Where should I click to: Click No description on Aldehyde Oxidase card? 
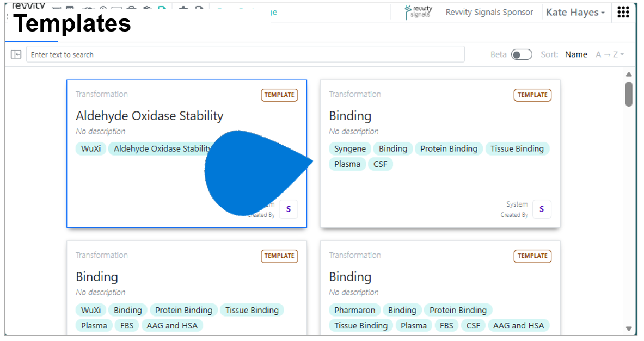(x=101, y=131)
